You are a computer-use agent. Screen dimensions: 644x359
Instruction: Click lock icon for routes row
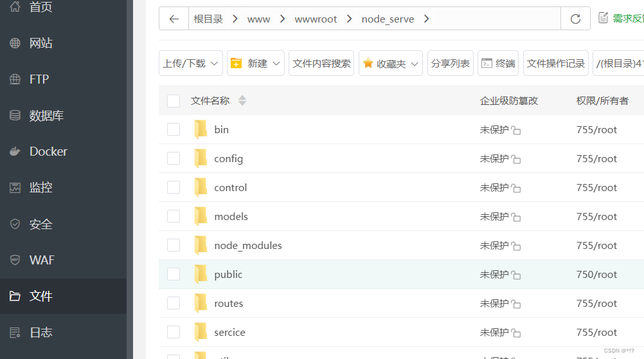coord(516,304)
